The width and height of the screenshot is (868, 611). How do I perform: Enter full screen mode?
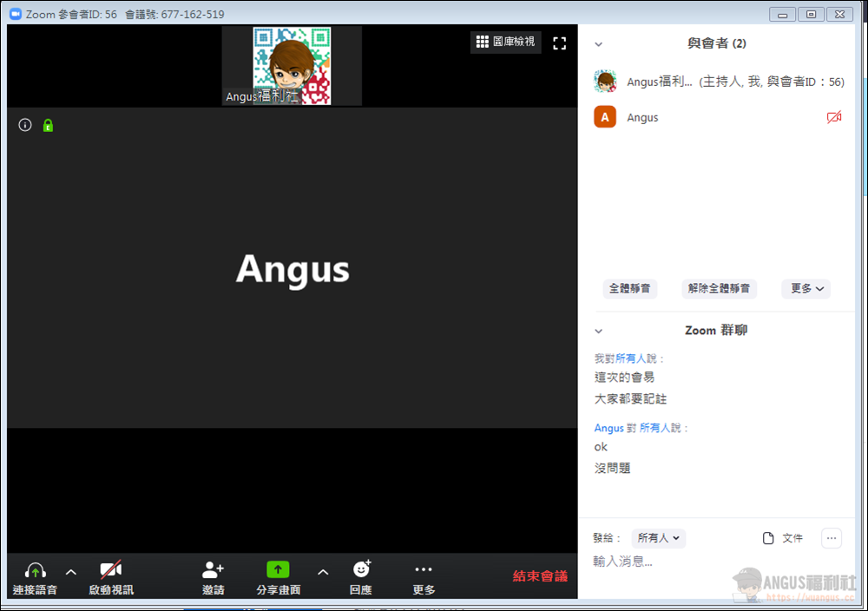[x=560, y=43]
